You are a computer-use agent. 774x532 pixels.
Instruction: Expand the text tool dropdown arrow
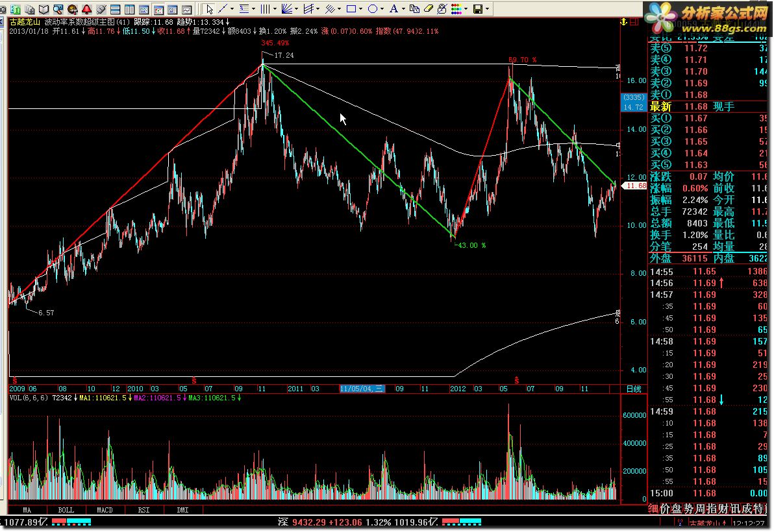pos(403,9)
